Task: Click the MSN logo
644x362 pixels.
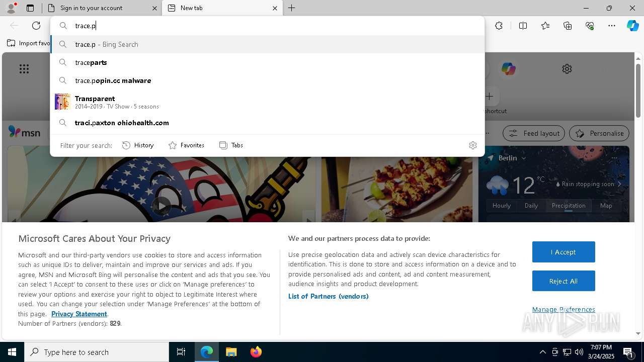Action: (x=24, y=133)
